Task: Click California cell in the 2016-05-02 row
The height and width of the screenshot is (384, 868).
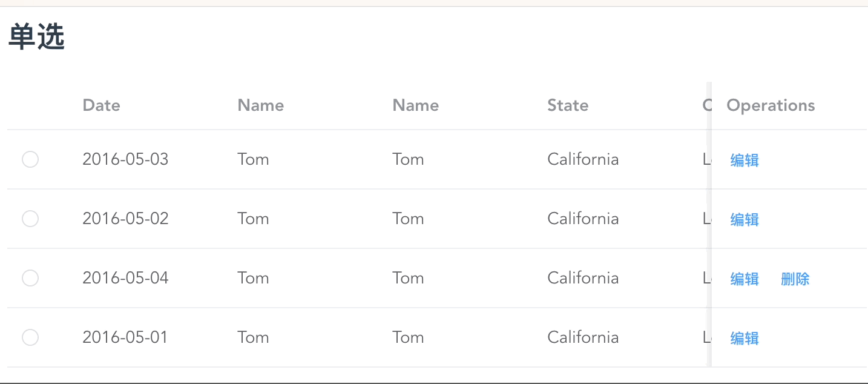Action: click(583, 219)
